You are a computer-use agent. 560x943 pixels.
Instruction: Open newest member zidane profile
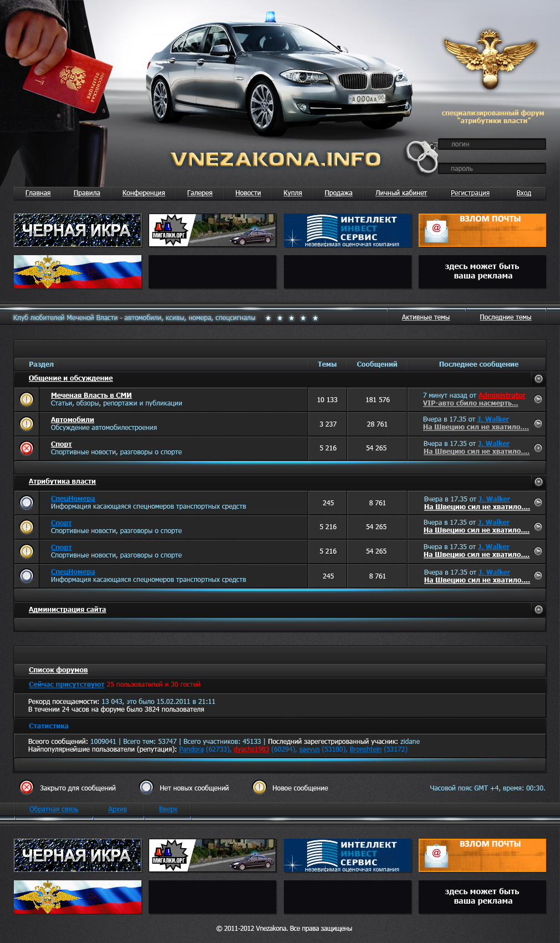pyautogui.click(x=410, y=742)
